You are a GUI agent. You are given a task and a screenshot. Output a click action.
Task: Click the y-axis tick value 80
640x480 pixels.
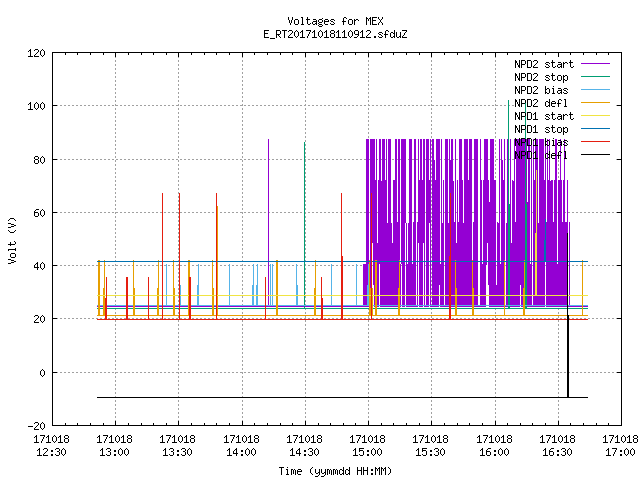[40, 160]
